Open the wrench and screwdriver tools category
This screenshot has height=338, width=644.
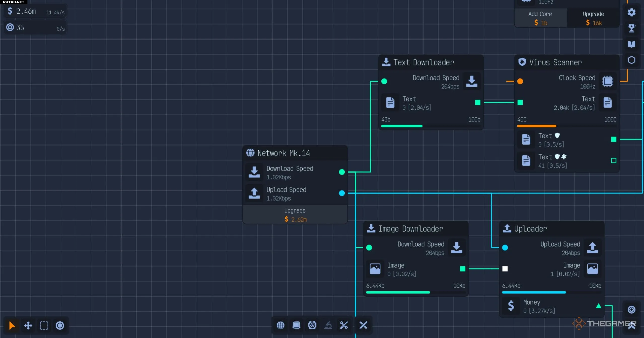pyautogui.click(x=344, y=325)
